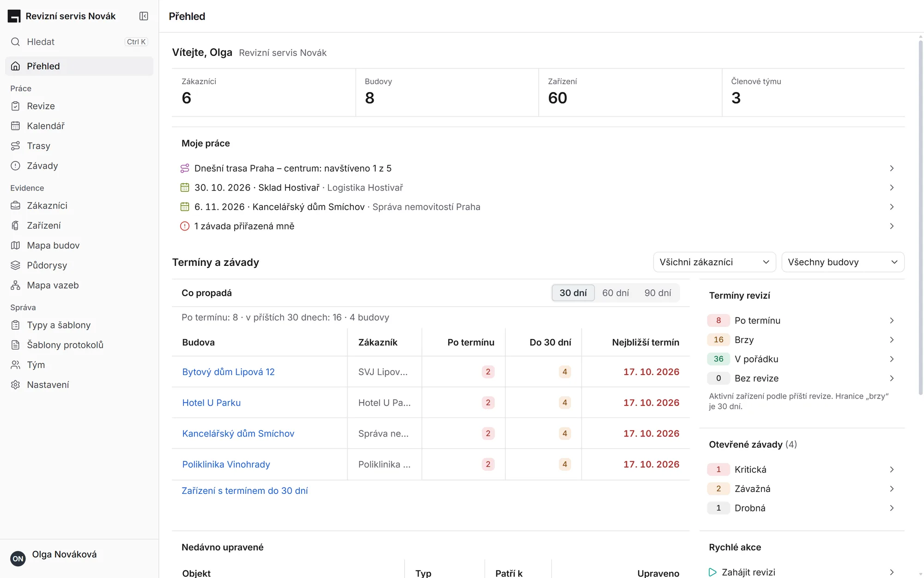The image size is (924, 578).
Task: Click the Typy a šablony icon
Action: point(15,325)
